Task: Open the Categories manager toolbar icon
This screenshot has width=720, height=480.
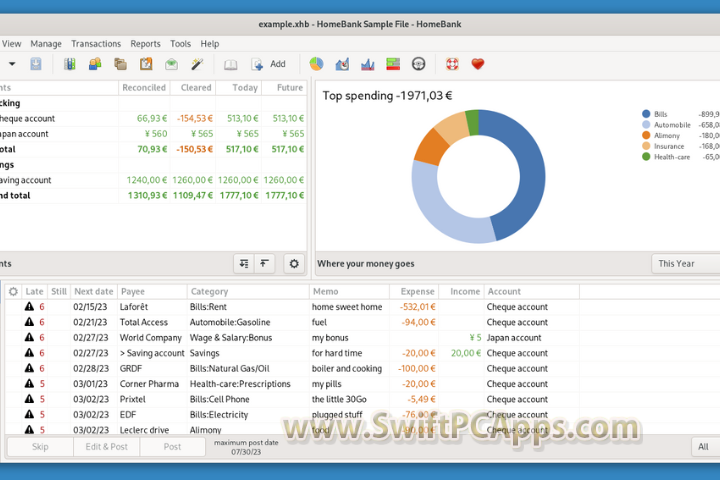Action: click(x=120, y=64)
